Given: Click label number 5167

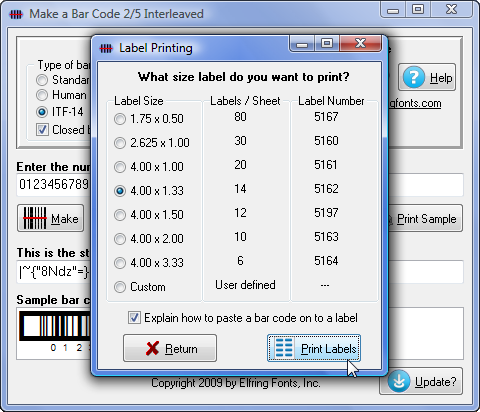Looking at the screenshot, I should coord(326,117).
